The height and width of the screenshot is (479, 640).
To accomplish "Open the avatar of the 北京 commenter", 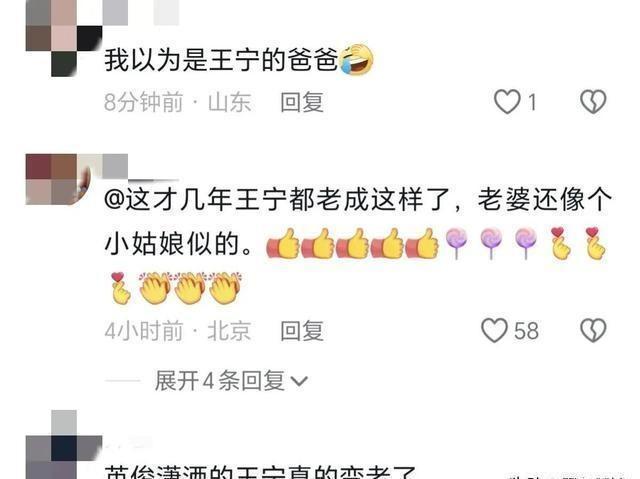I will pos(58,179).
